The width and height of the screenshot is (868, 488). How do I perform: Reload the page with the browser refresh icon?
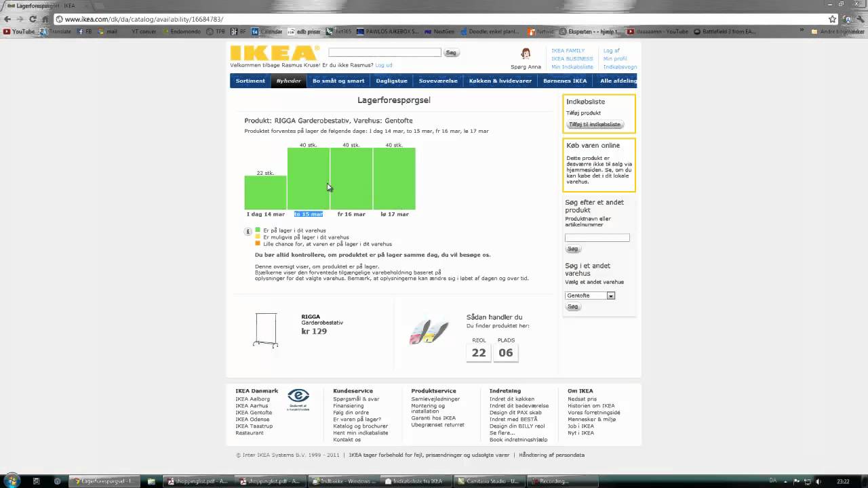click(x=32, y=19)
